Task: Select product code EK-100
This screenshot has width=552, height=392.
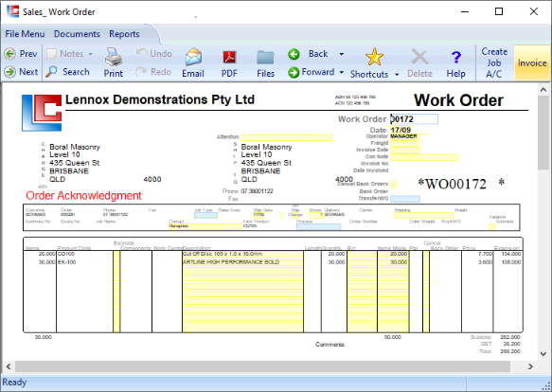Action: point(66,262)
